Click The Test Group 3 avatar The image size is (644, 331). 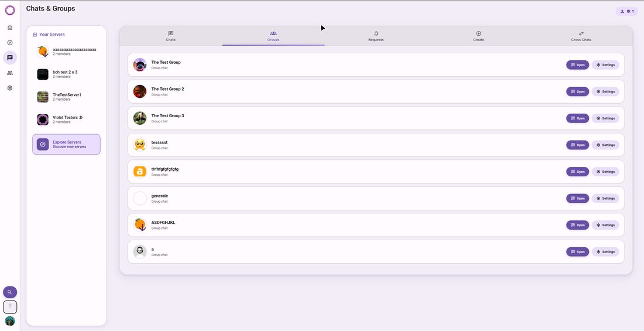[x=140, y=118]
